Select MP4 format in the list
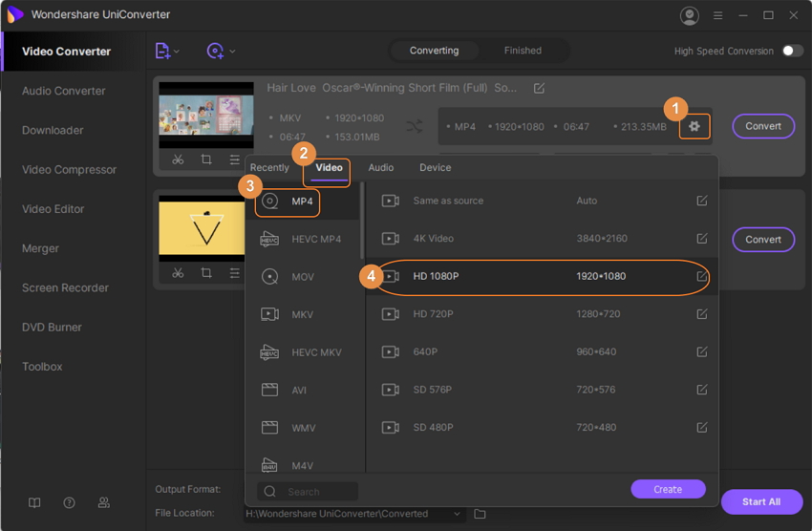812x531 pixels. click(x=303, y=201)
